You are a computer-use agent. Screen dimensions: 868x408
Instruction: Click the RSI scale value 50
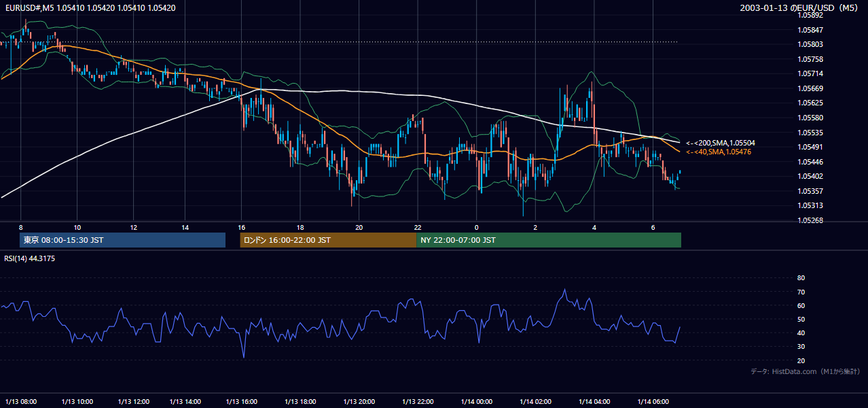point(801,319)
